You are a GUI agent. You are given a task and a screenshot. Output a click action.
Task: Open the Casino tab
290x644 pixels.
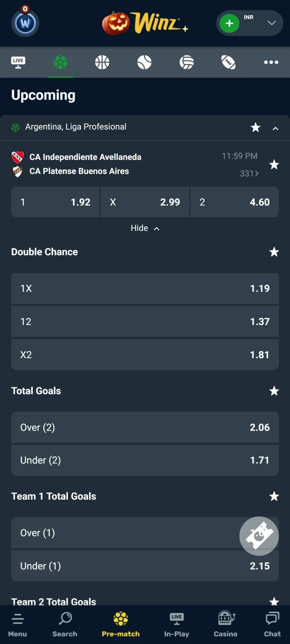click(225, 624)
